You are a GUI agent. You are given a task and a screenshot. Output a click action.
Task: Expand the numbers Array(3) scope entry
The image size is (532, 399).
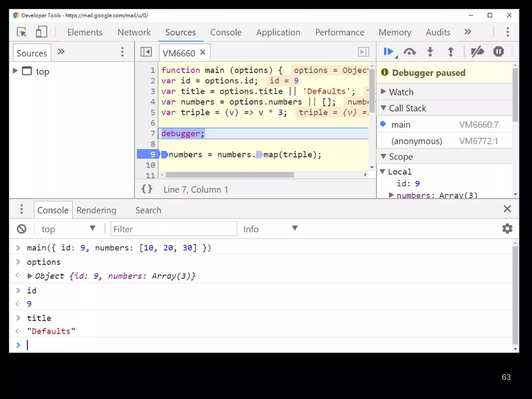[x=391, y=195]
